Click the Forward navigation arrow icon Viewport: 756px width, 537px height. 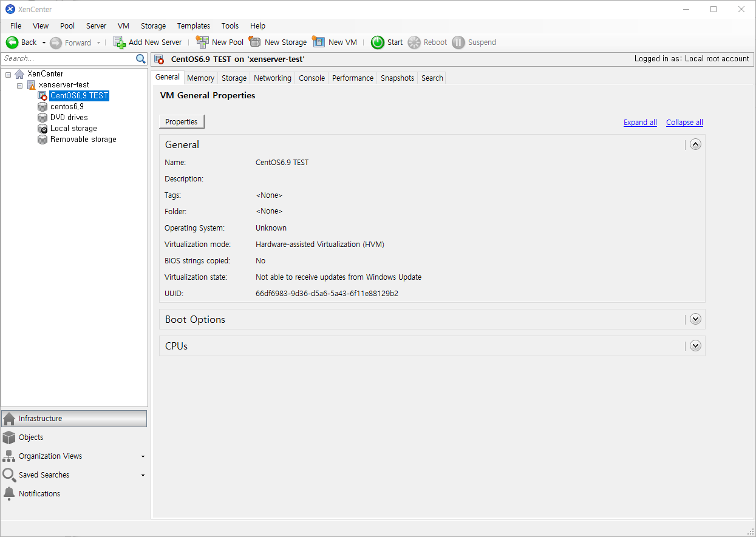tap(56, 42)
